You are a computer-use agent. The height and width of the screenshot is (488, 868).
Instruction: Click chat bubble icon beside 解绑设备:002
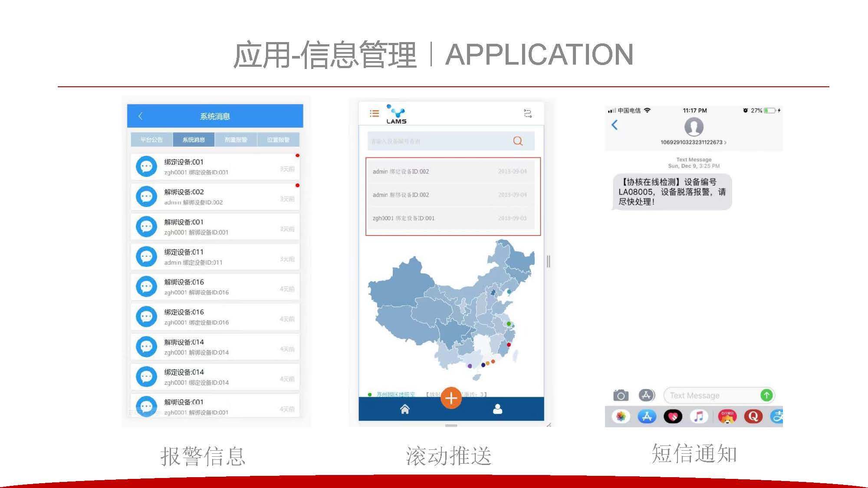146,197
